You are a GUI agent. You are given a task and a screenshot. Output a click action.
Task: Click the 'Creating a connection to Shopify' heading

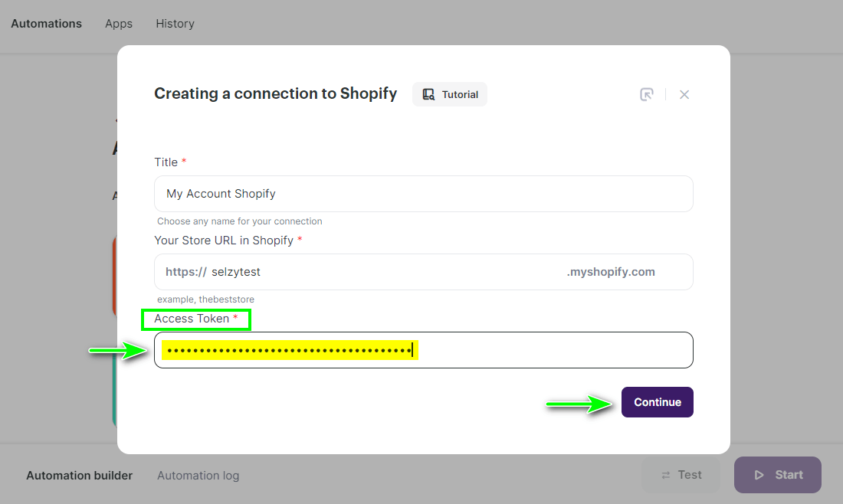point(275,93)
